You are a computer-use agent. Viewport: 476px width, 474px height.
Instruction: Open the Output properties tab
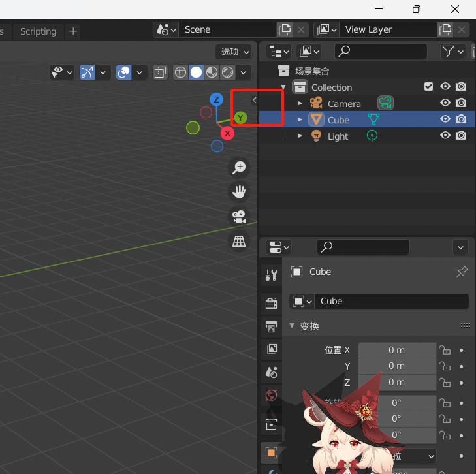pos(271,326)
